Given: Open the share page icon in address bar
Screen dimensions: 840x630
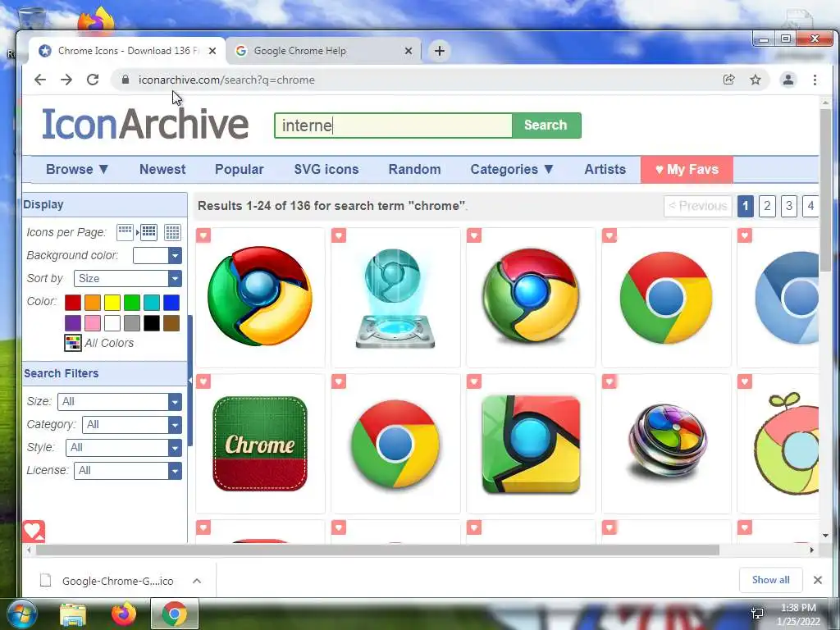Looking at the screenshot, I should click(x=728, y=80).
